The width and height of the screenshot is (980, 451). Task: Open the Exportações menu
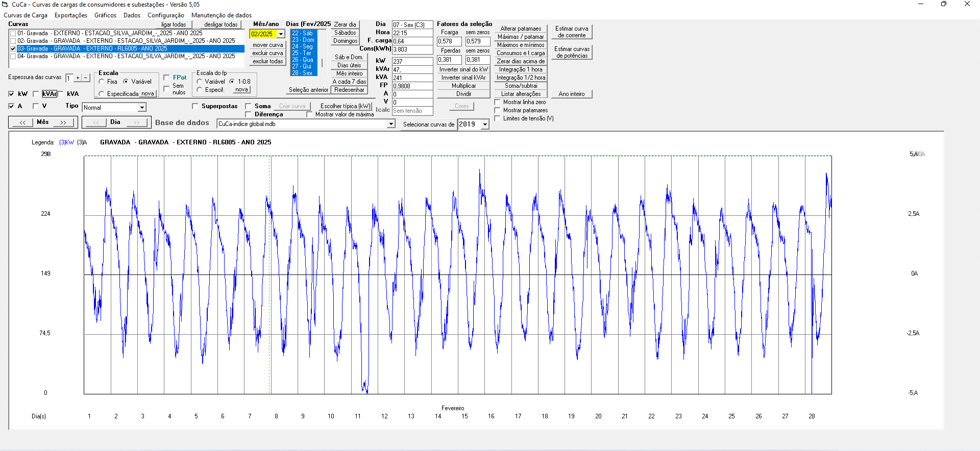click(71, 15)
